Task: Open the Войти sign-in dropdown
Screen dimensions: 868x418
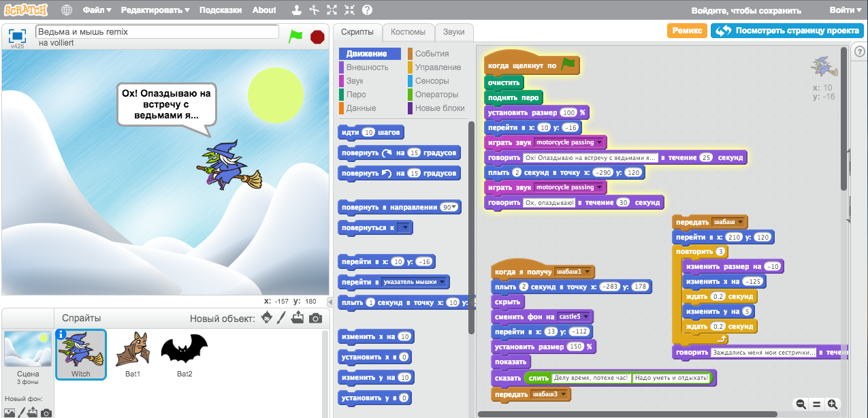Action: (x=846, y=10)
